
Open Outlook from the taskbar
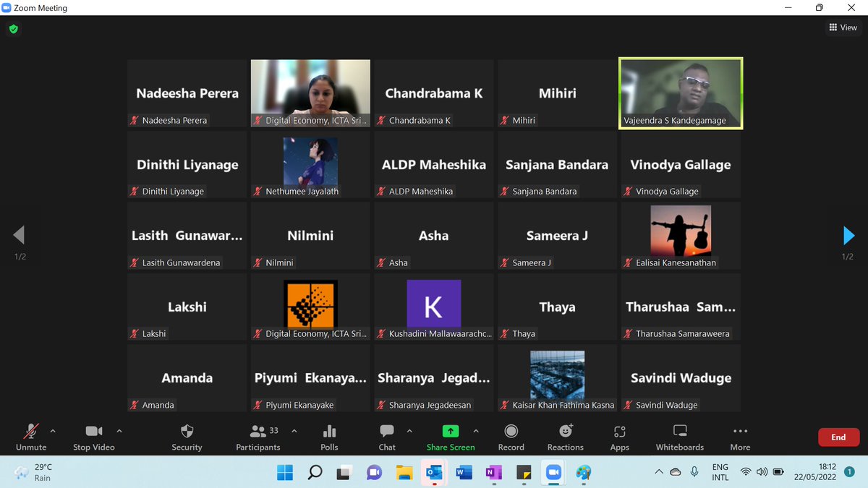434,472
